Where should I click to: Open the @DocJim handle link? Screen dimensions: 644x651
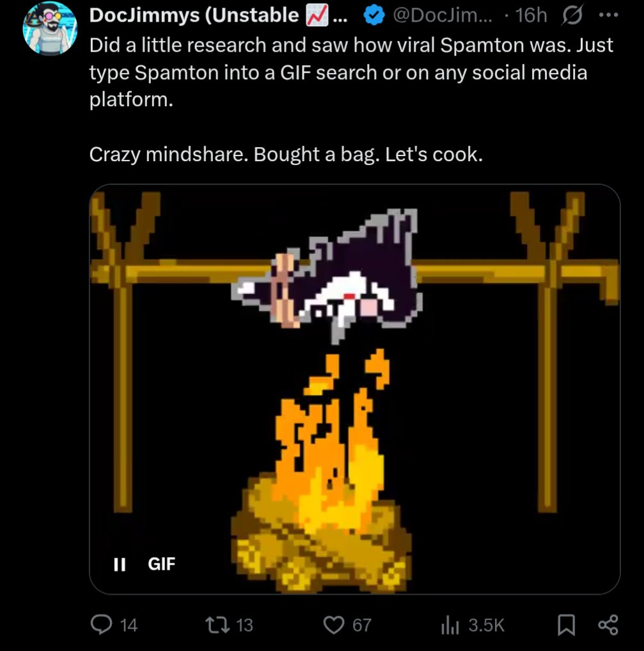point(443,16)
